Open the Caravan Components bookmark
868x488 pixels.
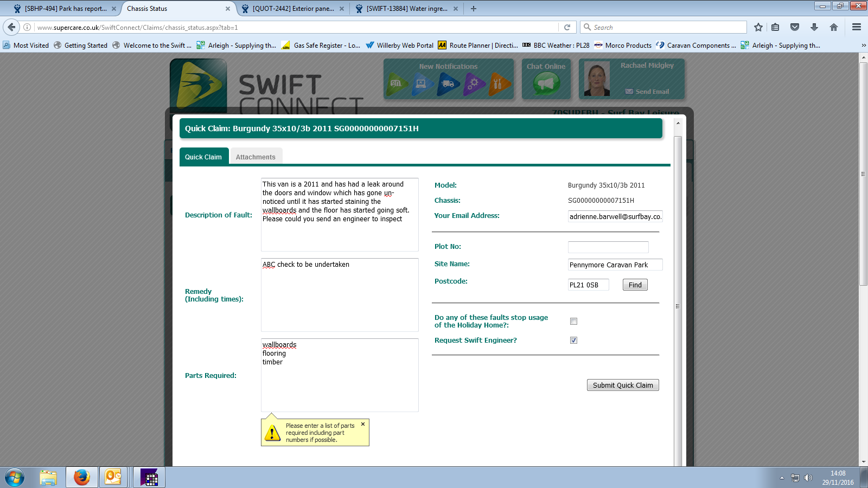pyautogui.click(x=696, y=46)
